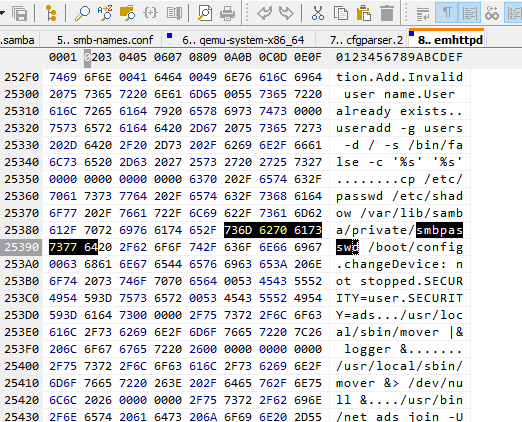Click hex value 6370 in row 25350
The width and height of the screenshot is (522, 422).
point(203,179)
